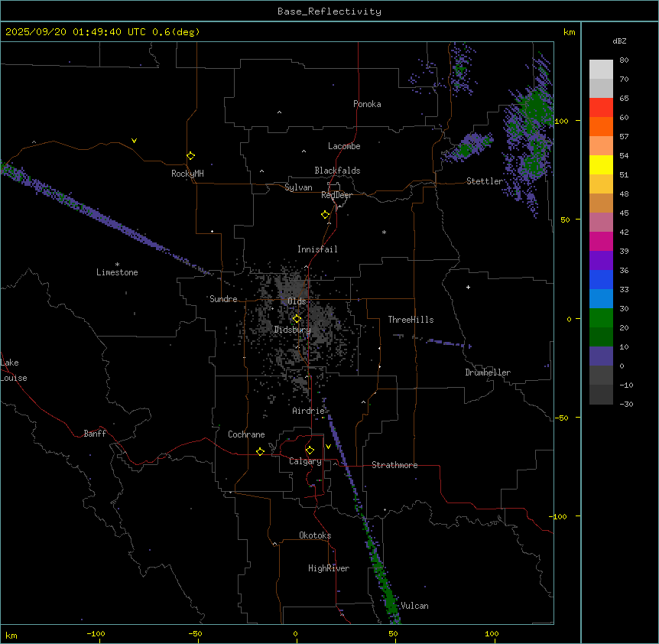This screenshot has width=659, height=644.
Task: Click the Calgary city label
Action: point(305,461)
